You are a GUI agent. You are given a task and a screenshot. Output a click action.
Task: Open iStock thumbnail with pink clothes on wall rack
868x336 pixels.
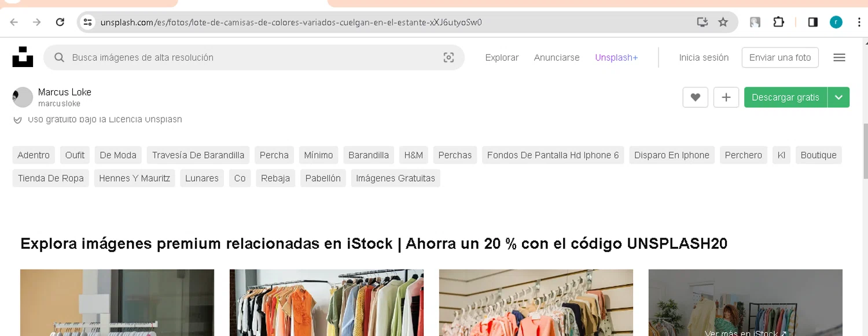[x=536, y=302]
